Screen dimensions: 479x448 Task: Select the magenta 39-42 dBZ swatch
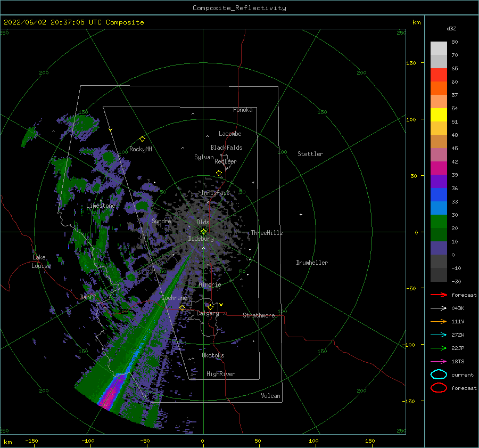click(439, 168)
